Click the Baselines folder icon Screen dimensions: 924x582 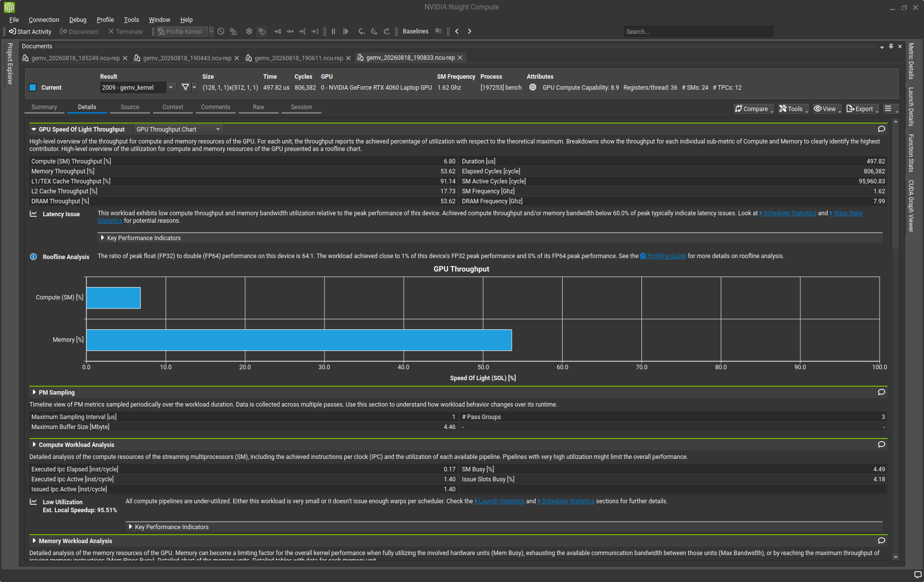click(x=439, y=31)
